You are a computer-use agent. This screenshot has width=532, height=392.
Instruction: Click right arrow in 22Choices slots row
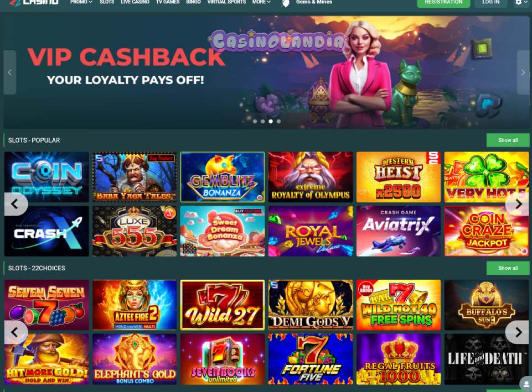coord(518,332)
